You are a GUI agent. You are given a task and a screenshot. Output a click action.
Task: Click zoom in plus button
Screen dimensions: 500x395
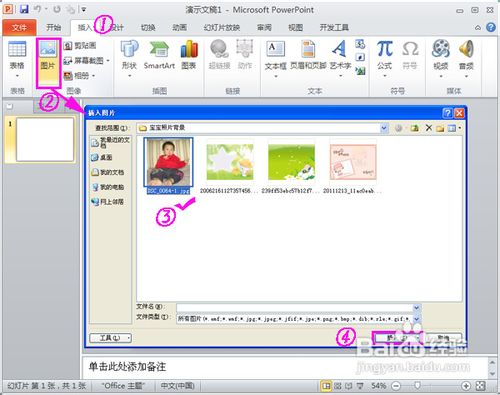466,386
